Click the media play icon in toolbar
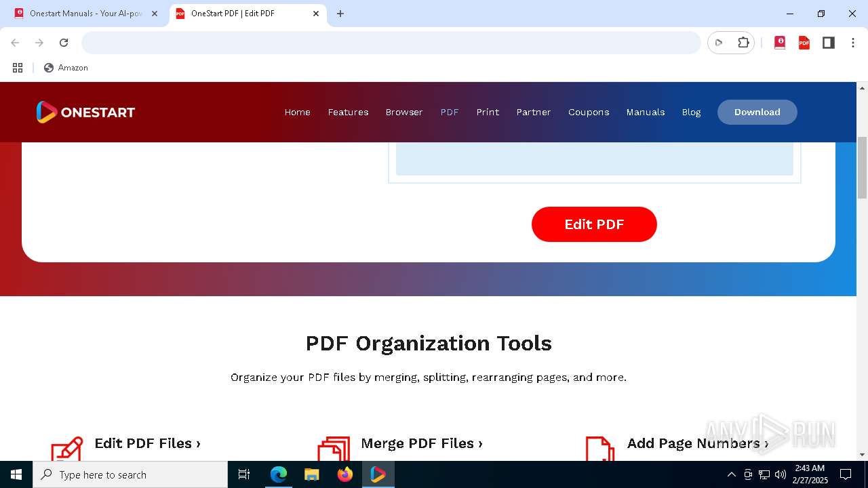 point(719,43)
